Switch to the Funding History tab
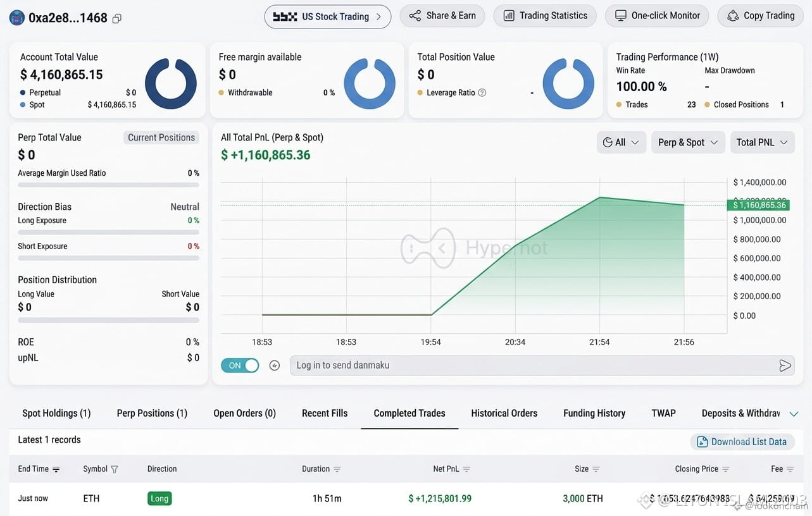This screenshot has width=812, height=516. coord(594,413)
